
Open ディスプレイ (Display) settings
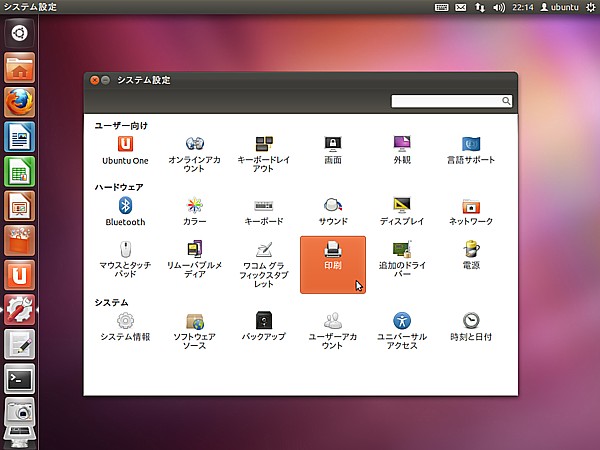[x=402, y=211]
